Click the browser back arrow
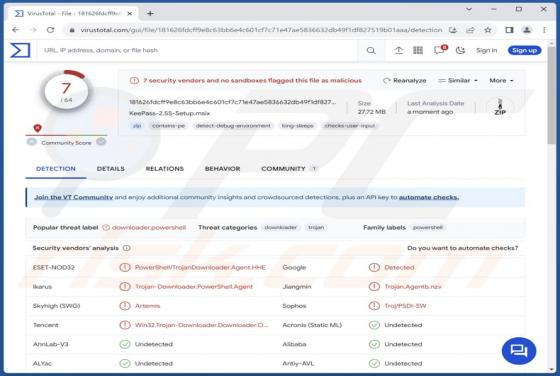 [x=15, y=30]
